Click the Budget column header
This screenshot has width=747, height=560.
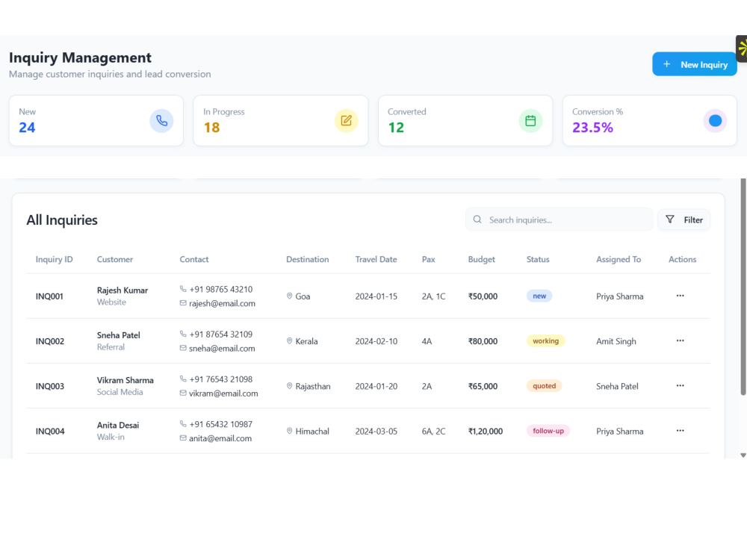pyautogui.click(x=481, y=259)
